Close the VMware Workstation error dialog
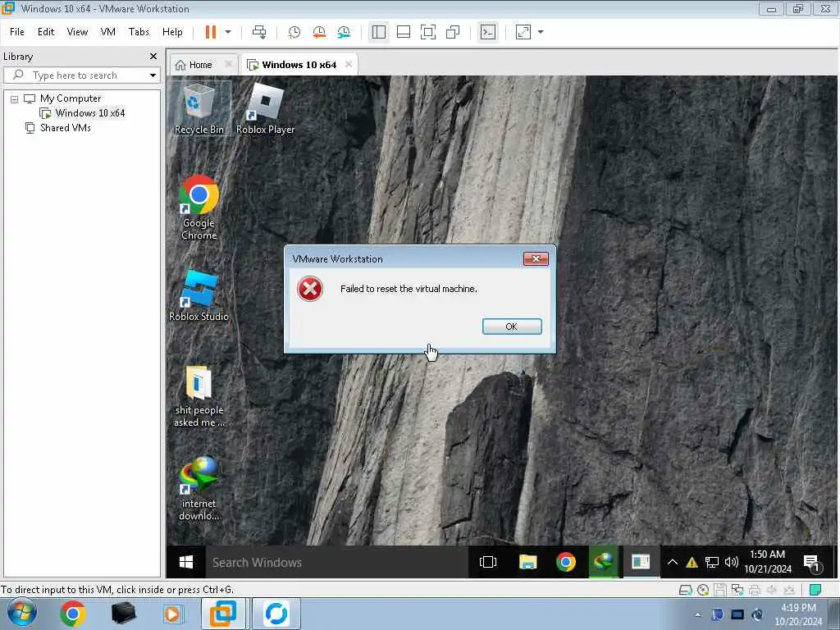Image resolution: width=840 pixels, height=630 pixels. click(535, 258)
